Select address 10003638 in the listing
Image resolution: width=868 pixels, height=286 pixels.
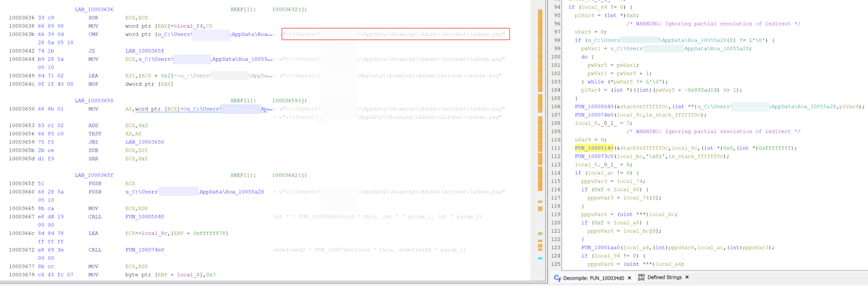[22, 26]
